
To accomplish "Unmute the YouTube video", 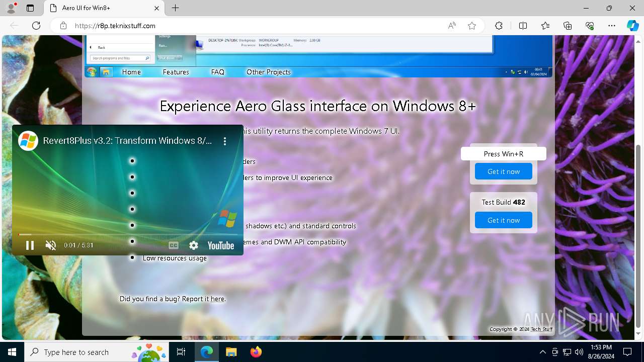I will coord(51,245).
